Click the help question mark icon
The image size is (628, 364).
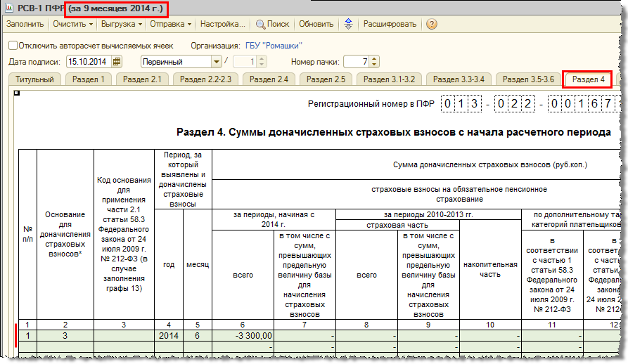pyautogui.click(x=431, y=25)
